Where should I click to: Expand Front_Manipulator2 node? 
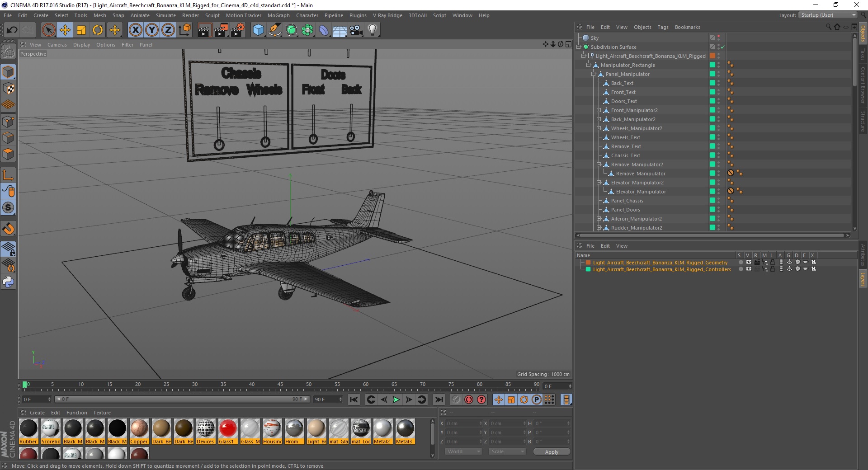[x=599, y=110]
